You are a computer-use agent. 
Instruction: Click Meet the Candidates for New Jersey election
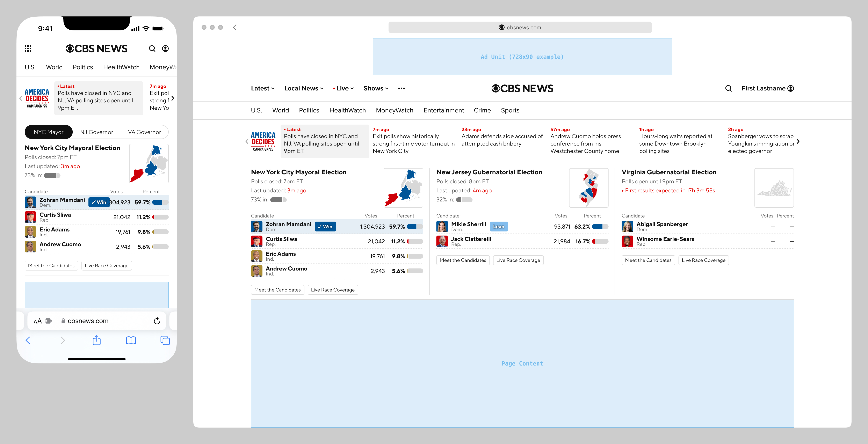(x=463, y=260)
